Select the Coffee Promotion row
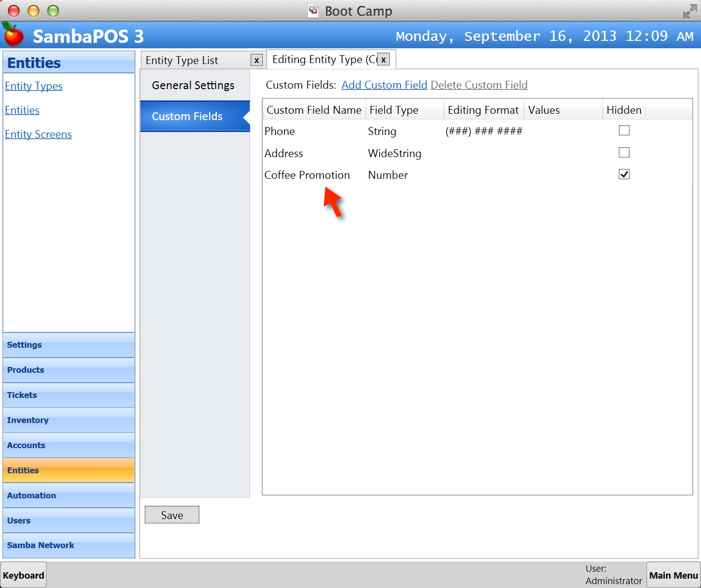This screenshot has height=588, width=701. point(307,175)
